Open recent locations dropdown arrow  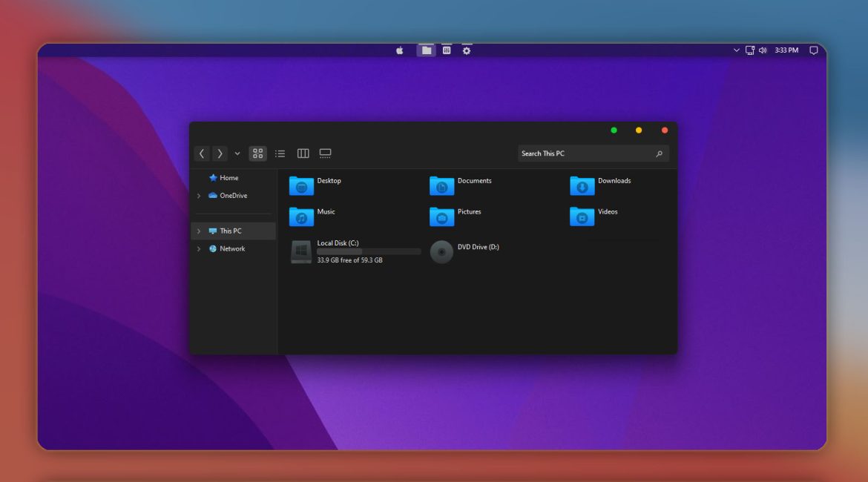coord(237,153)
